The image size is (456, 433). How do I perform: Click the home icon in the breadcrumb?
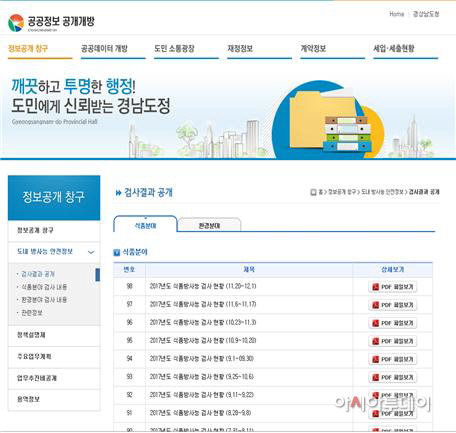coord(313,192)
